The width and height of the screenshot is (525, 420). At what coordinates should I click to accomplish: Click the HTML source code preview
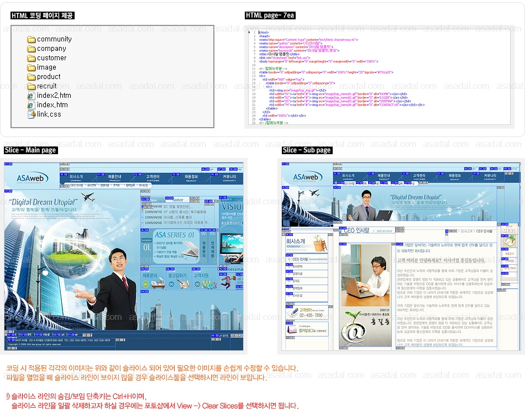point(379,77)
